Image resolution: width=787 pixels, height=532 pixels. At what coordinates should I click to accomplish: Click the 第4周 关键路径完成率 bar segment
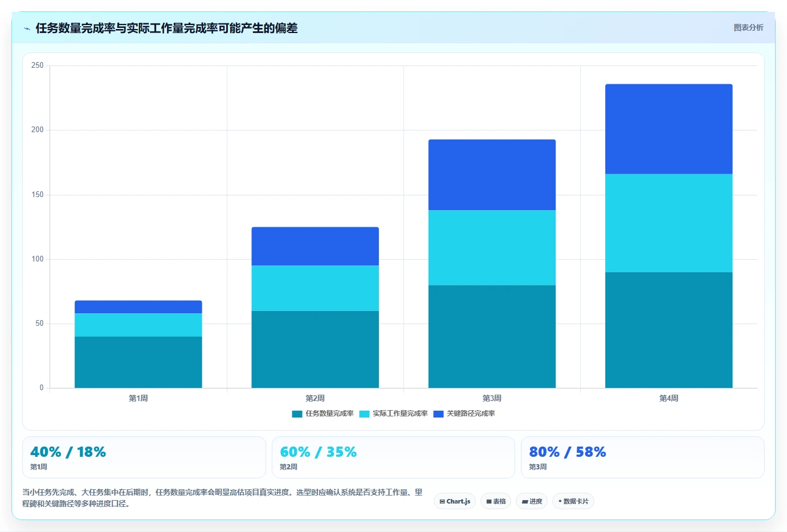coord(669,129)
